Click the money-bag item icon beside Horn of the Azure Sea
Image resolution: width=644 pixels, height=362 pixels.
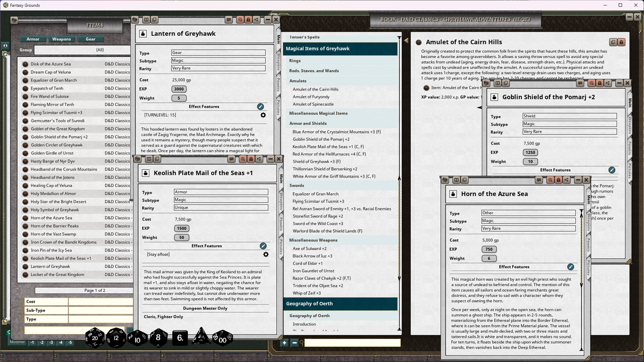[453, 194]
